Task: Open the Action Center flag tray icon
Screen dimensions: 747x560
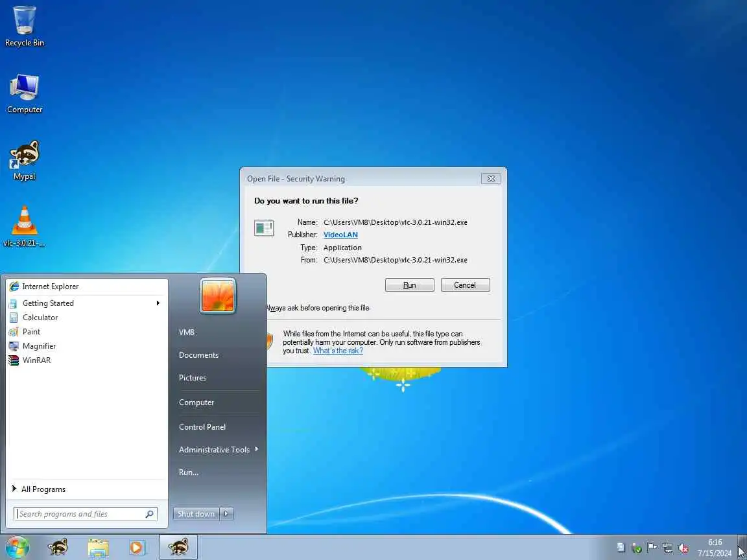Action: tap(652, 548)
